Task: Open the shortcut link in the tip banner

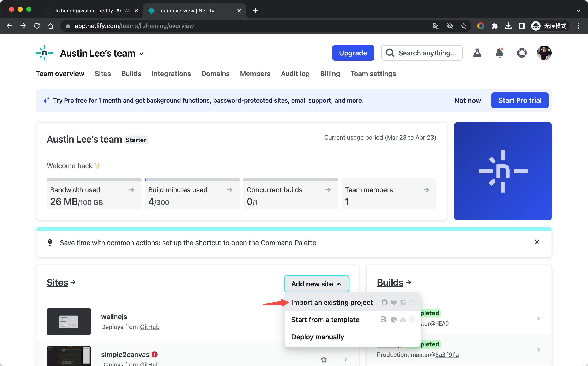Action: [208, 243]
